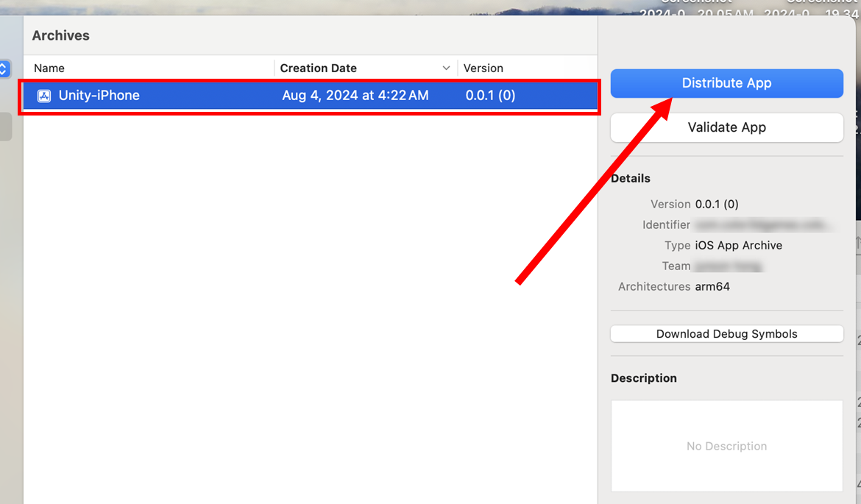Click the Aug 4, 2024 creation date cell
The height and width of the screenshot is (504, 861).
[x=355, y=96]
